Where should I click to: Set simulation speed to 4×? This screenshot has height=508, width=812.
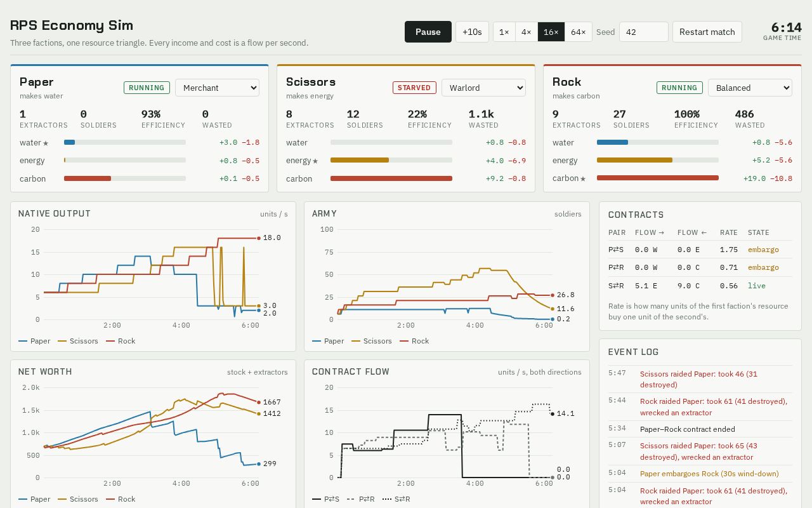pos(526,32)
